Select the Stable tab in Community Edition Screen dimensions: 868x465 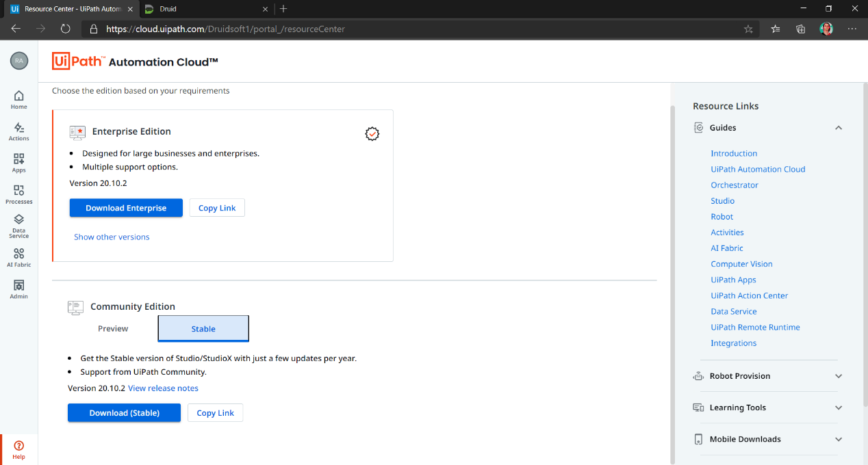(x=203, y=329)
